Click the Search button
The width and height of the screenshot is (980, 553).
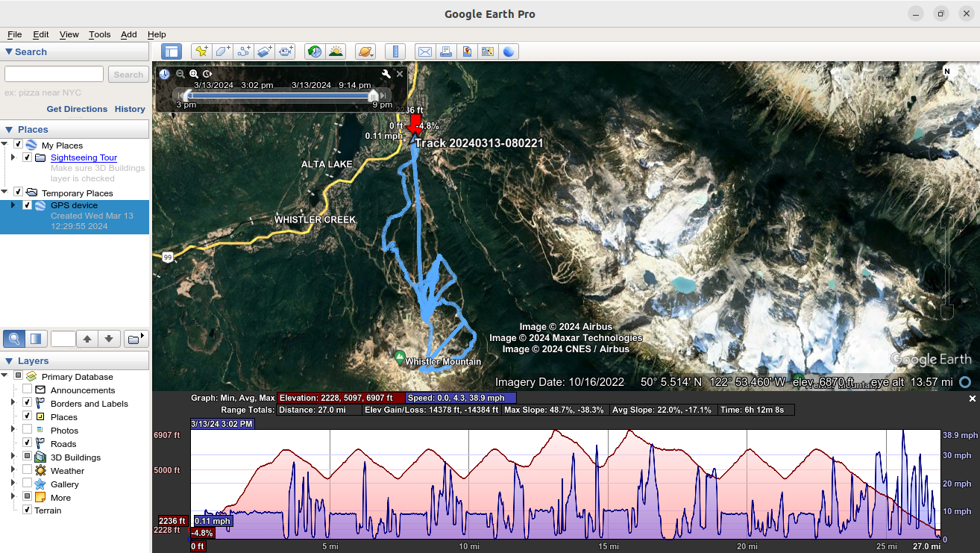[x=128, y=75]
